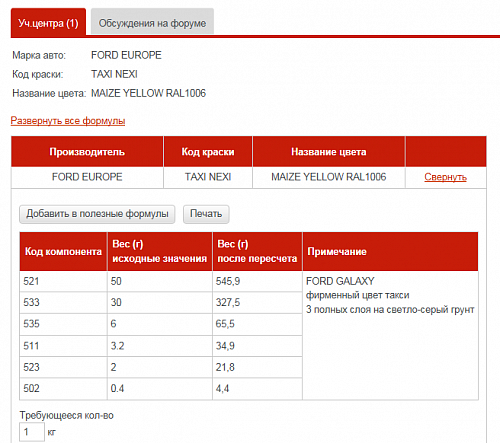Screen dimensions: 500x443
Task: Click Вес (г) после пересчета header
Action: 257,252
